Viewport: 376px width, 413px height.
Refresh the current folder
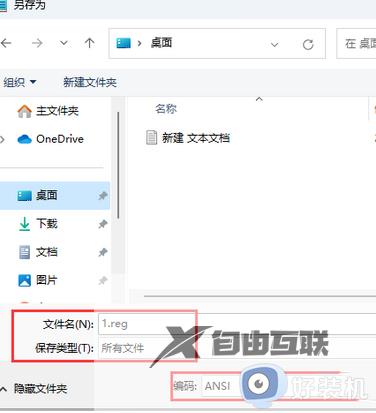coord(308,44)
